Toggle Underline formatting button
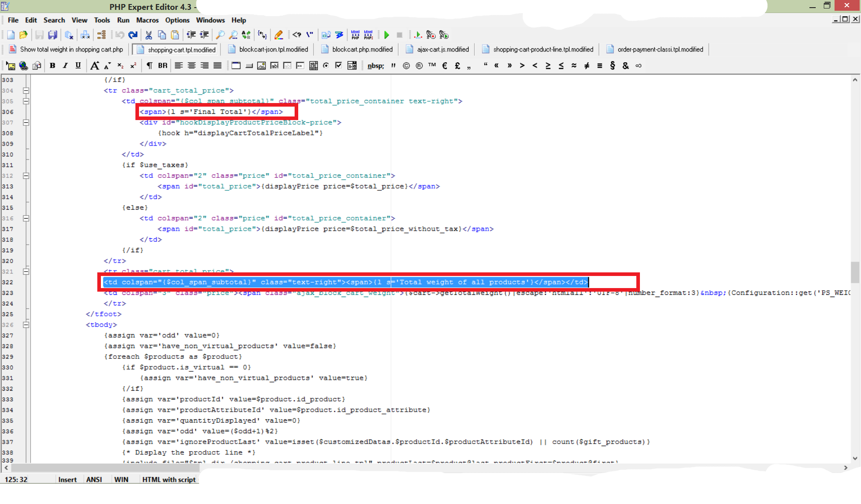The height and width of the screenshot is (504, 861). point(78,66)
